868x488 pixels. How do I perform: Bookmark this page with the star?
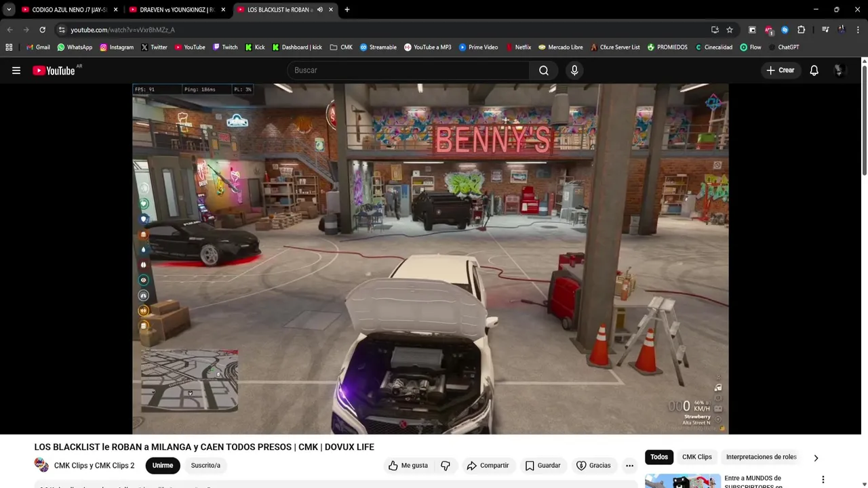click(x=730, y=30)
